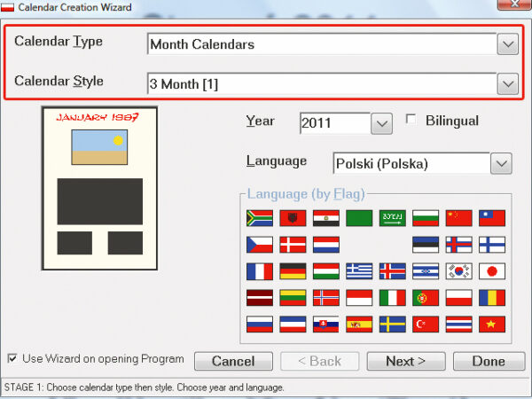The height and width of the screenshot is (399, 532).
Task: Open the Year dropdown arrow
Action: (381, 123)
